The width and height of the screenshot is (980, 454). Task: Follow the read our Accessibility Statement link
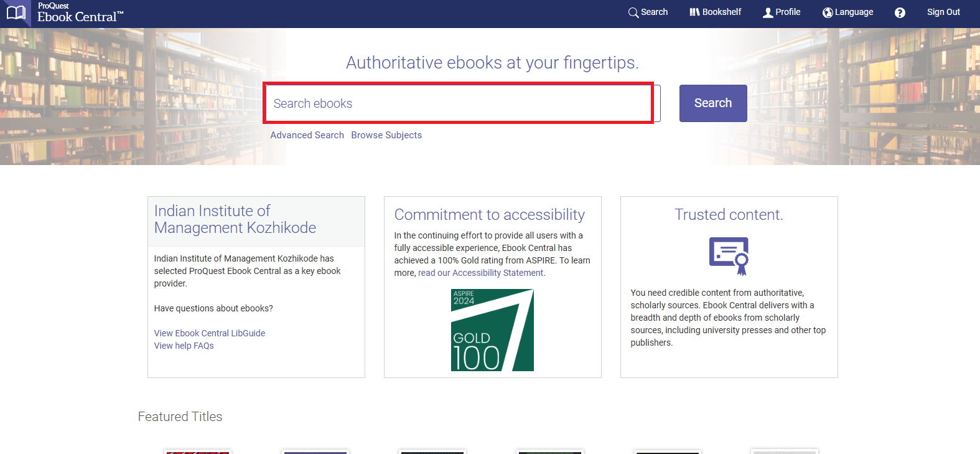(x=480, y=273)
